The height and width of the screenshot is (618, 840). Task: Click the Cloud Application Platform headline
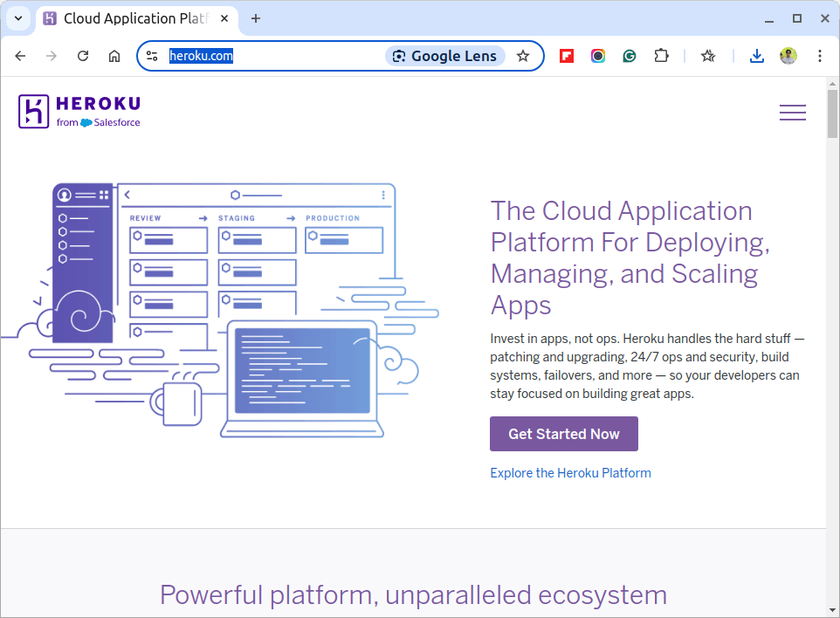point(630,258)
